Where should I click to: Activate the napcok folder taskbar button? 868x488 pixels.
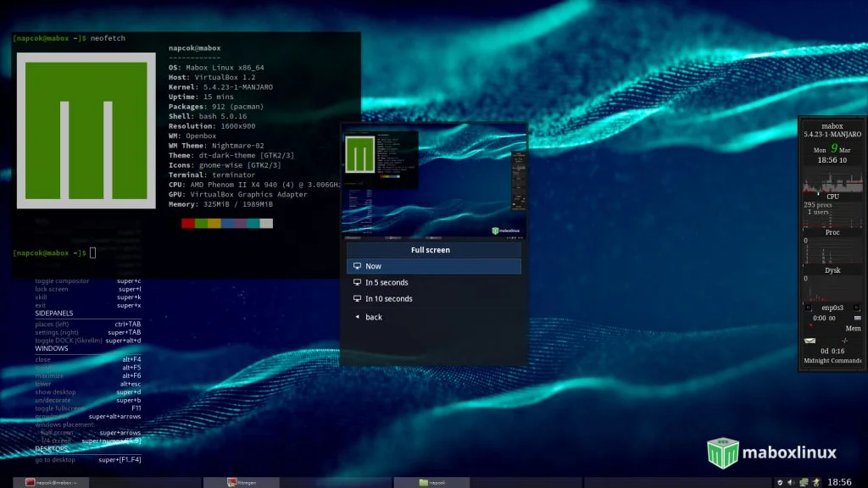point(431,482)
